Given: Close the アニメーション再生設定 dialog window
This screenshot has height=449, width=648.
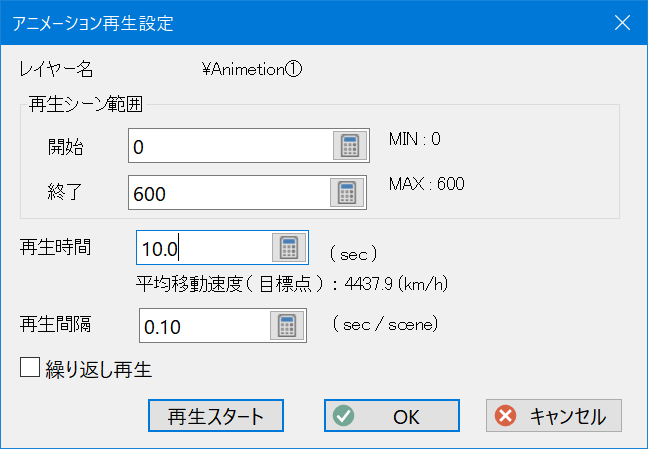Looking at the screenshot, I should pyautogui.click(x=622, y=23).
